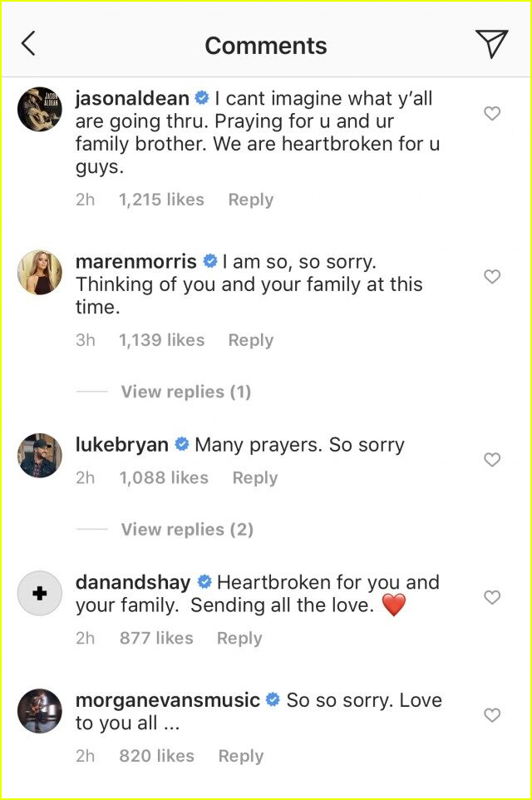Viewport: 532px width, 800px height.
Task: Tap the verified badge next to jasonaldean
Action: pyautogui.click(x=199, y=97)
